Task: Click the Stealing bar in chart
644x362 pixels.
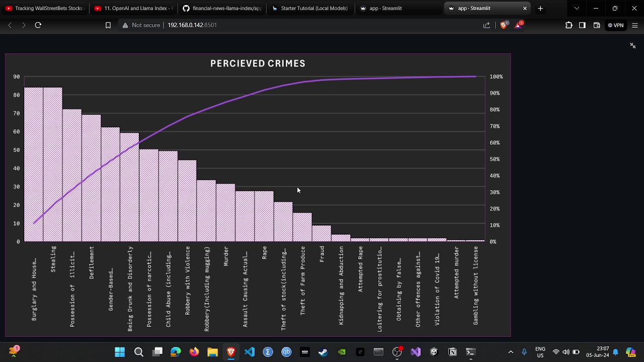Action: point(53,164)
